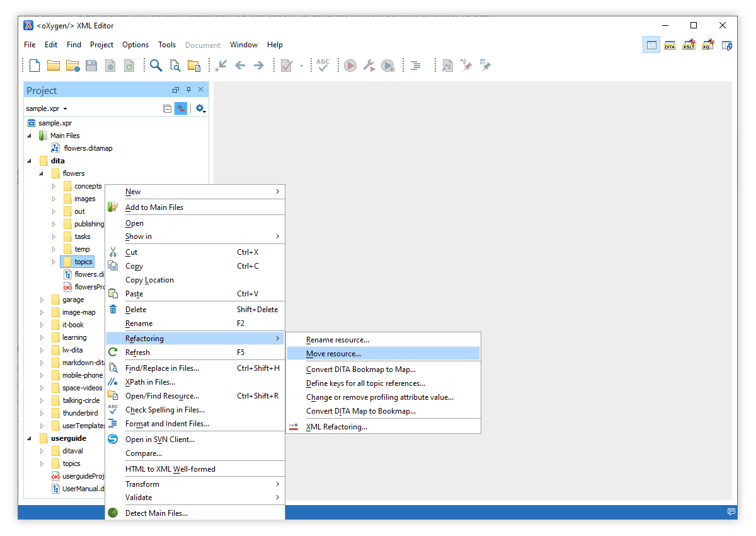
Task: Choose Open in SVN Client...
Action: tap(195, 440)
